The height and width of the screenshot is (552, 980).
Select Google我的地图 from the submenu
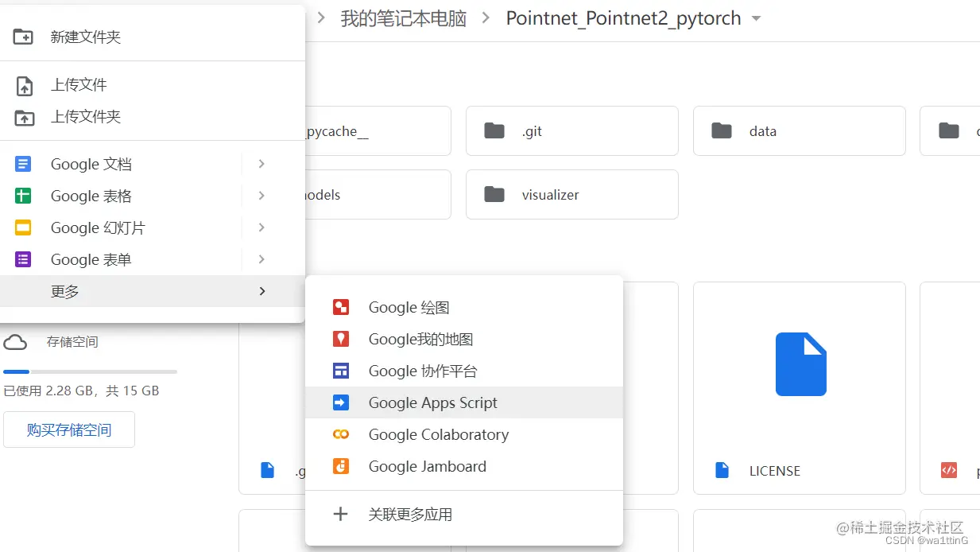464,340
